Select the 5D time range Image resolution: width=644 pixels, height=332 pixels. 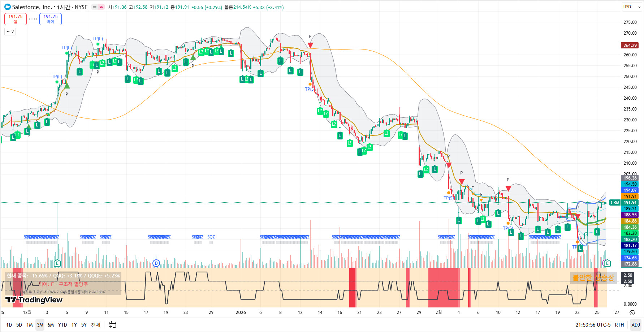click(x=19, y=325)
